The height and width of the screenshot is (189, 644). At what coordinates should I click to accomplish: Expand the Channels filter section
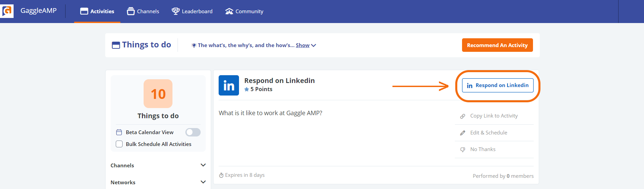(158, 165)
